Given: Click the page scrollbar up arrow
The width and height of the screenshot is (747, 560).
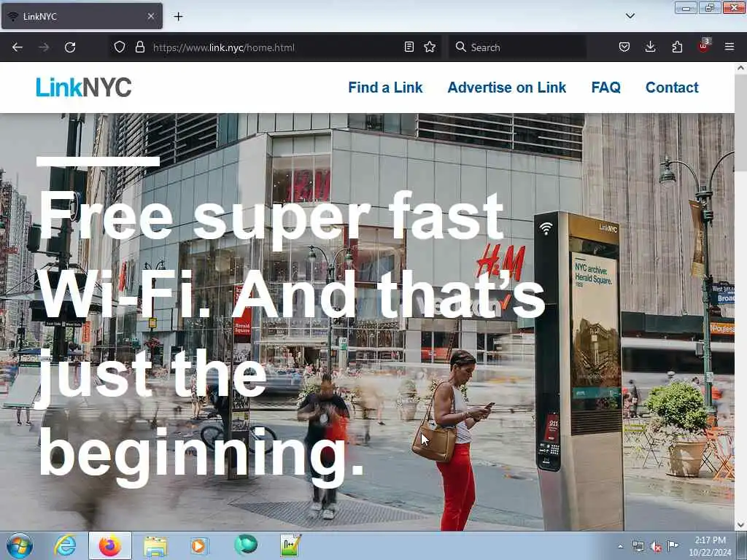Looking at the screenshot, I should tap(741, 68).
